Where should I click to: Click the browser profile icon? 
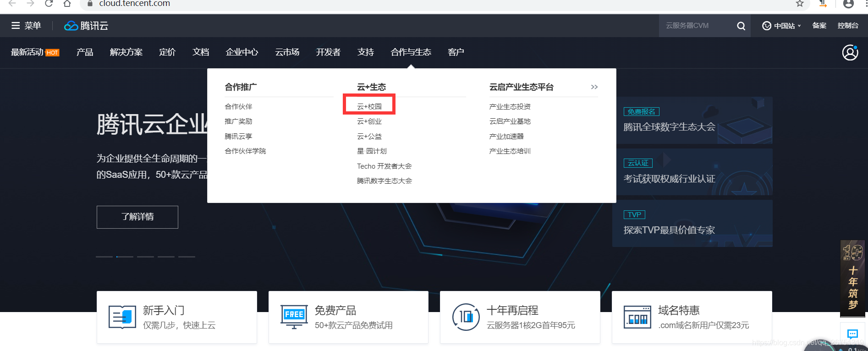(848, 4)
